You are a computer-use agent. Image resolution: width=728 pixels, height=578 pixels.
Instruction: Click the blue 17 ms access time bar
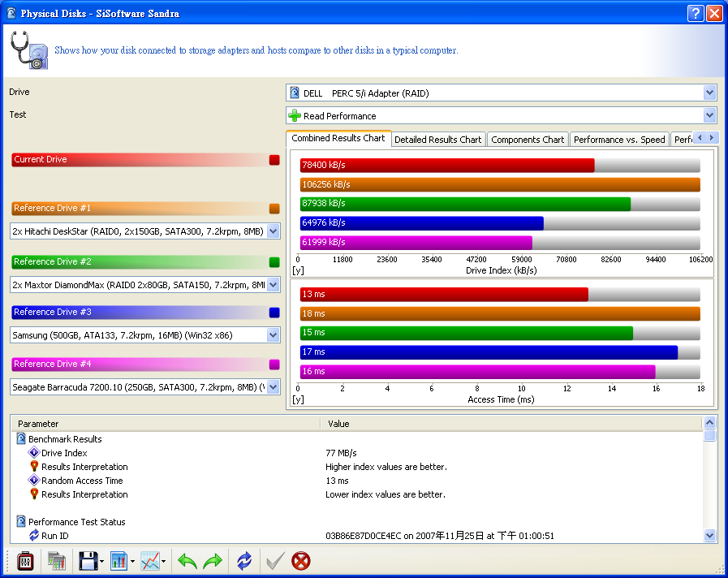coord(489,352)
